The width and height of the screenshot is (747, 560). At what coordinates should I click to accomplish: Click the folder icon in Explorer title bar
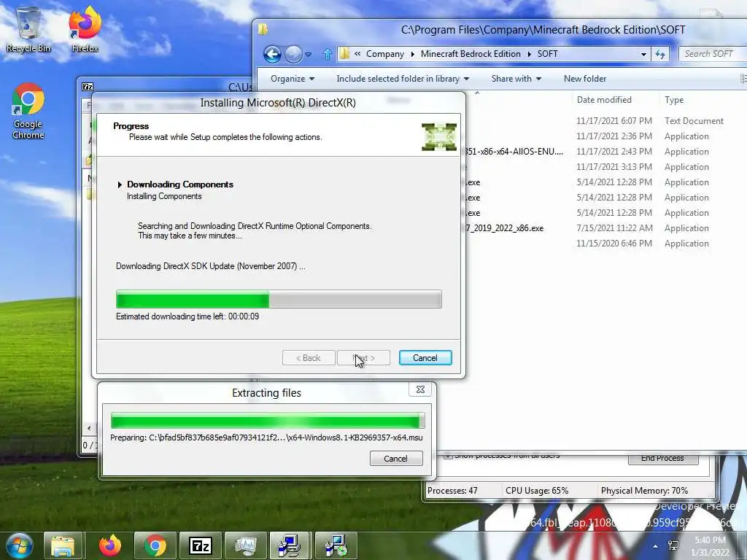263,29
